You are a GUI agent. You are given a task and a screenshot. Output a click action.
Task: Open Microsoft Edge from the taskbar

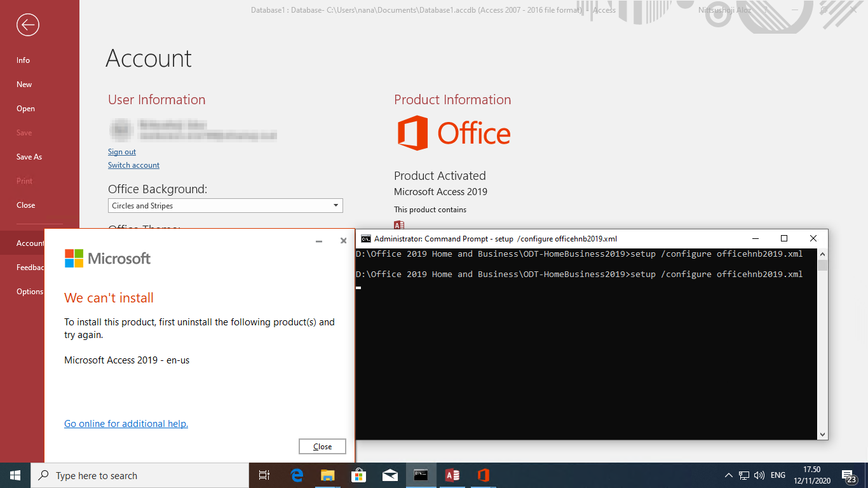296,475
